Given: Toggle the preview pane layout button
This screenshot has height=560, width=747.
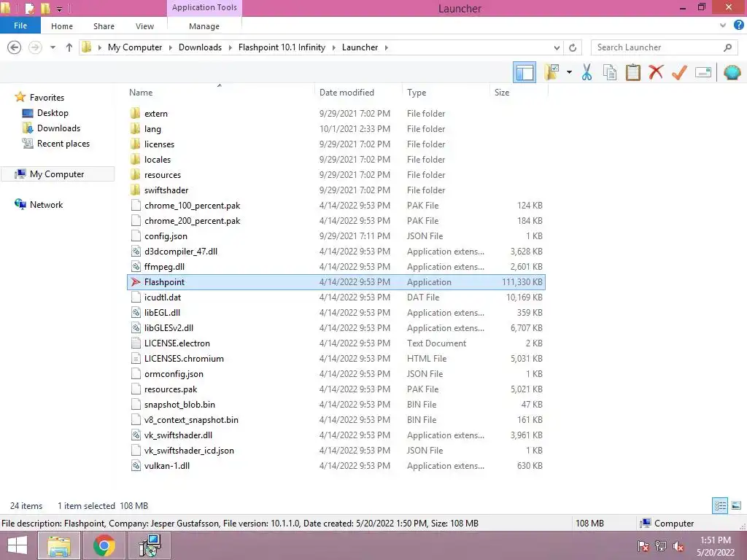Looking at the screenshot, I should pos(525,72).
